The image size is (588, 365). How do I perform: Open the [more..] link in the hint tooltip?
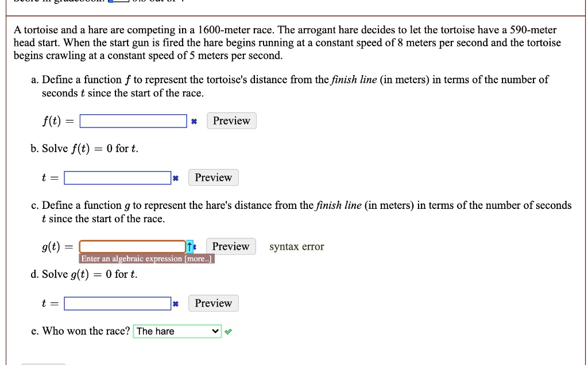[199, 259]
